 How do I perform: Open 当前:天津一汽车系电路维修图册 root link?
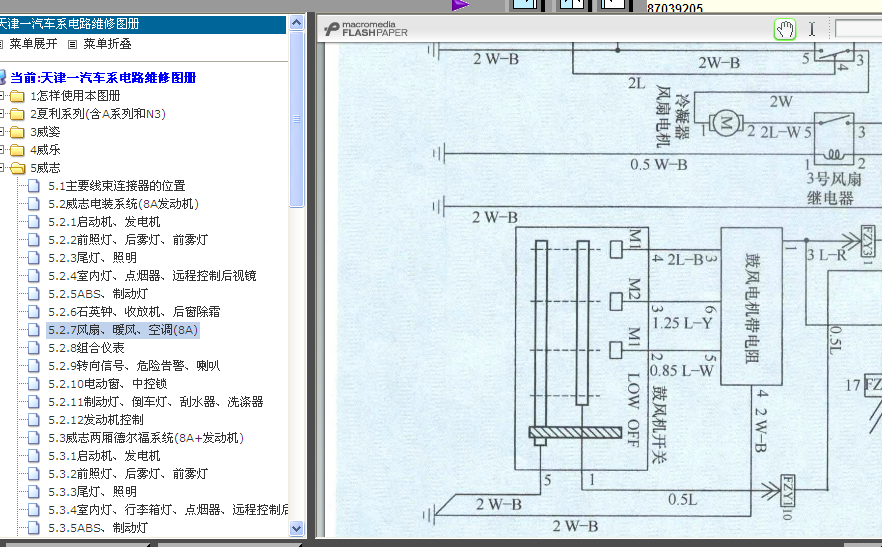click(103, 77)
